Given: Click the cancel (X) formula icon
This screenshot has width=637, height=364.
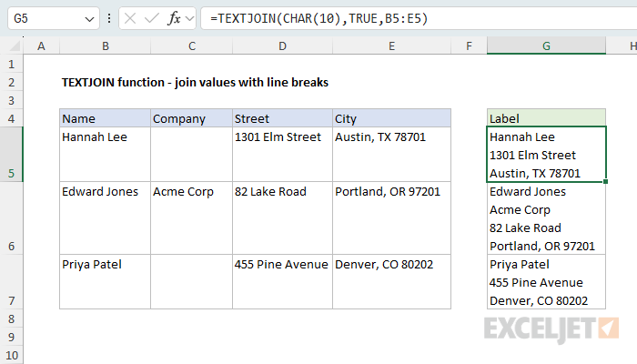Looking at the screenshot, I should point(130,18).
